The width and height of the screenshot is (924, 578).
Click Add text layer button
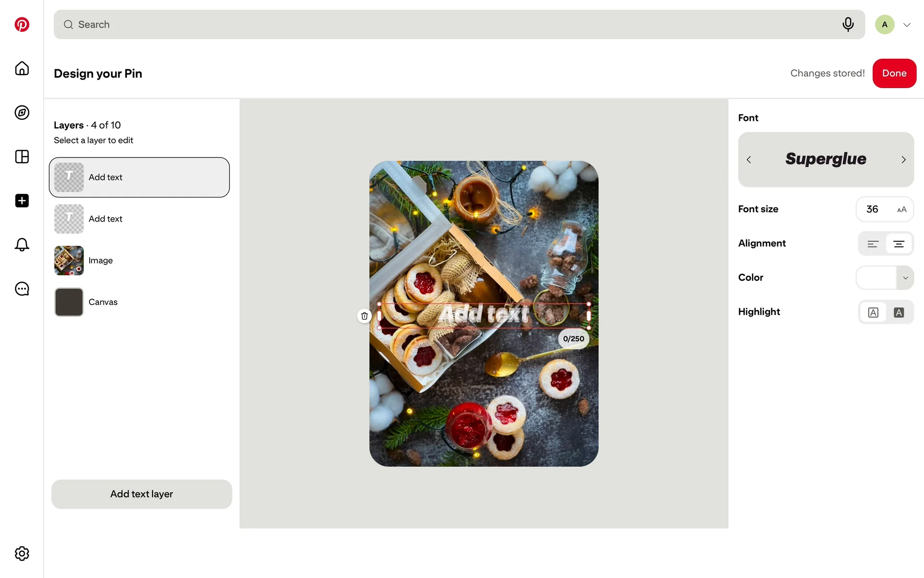(141, 494)
